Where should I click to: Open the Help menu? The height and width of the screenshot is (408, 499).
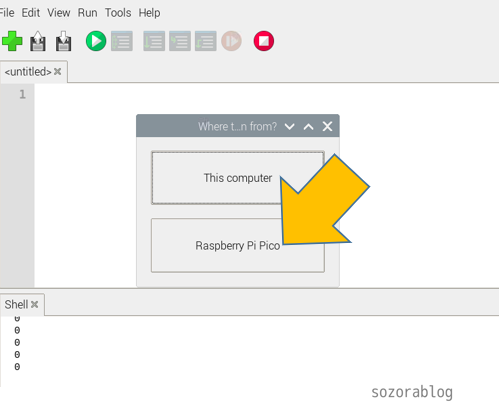149,13
